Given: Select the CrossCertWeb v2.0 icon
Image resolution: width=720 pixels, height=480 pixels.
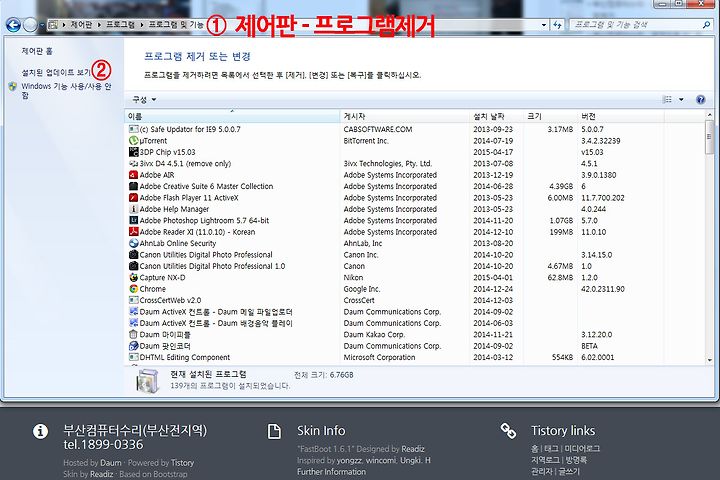Looking at the screenshot, I should coord(134,300).
